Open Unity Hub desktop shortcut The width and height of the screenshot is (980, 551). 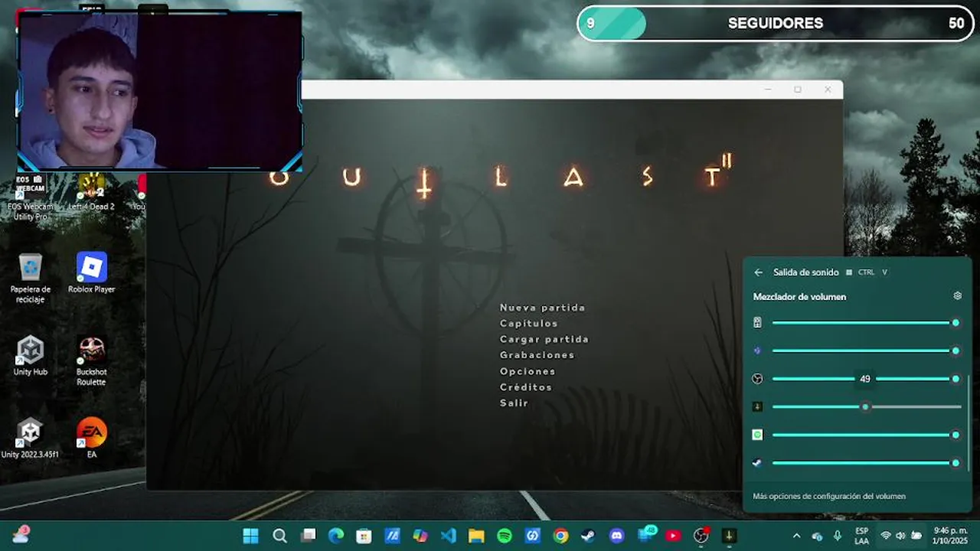31,356
